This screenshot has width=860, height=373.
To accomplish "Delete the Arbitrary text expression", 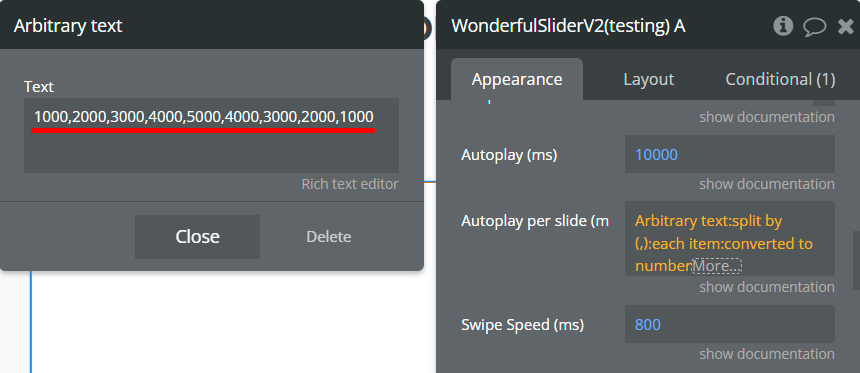I will point(329,236).
